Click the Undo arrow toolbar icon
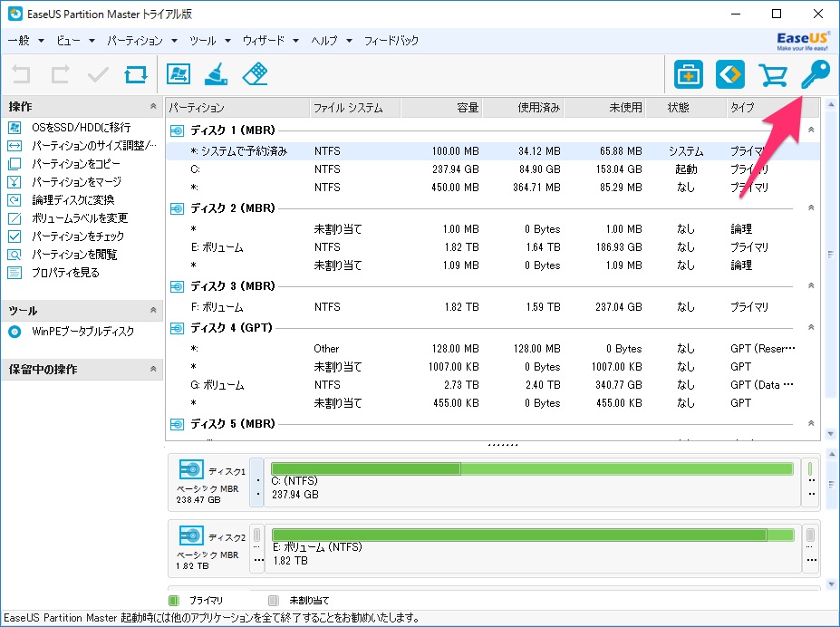840x627 pixels. [22, 74]
